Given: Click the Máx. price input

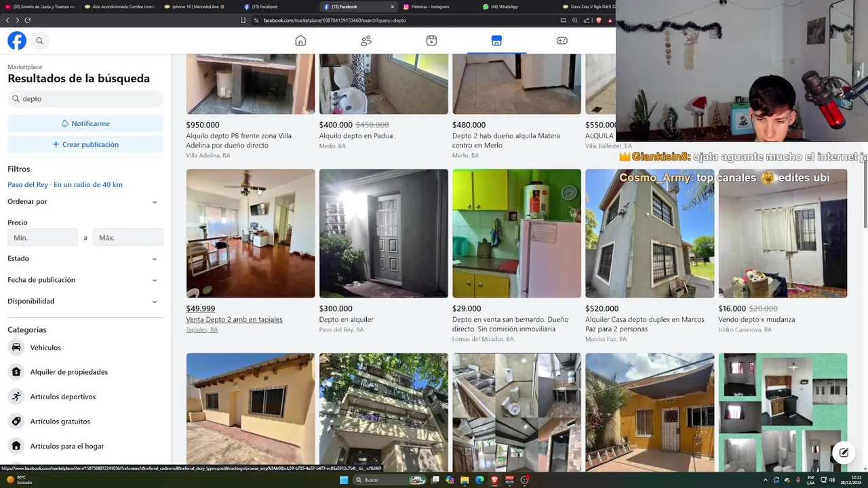Looking at the screenshot, I should [x=128, y=237].
